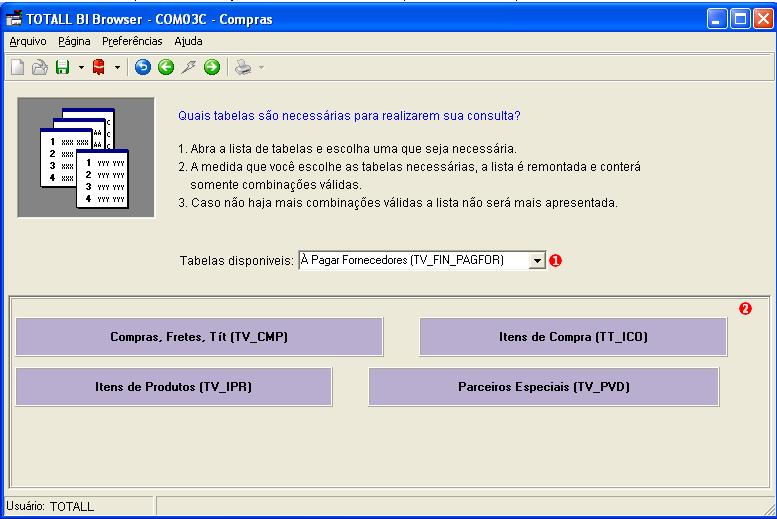Click the printer icon
This screenshot has height=519, width=777.
(x=243, y=67)
